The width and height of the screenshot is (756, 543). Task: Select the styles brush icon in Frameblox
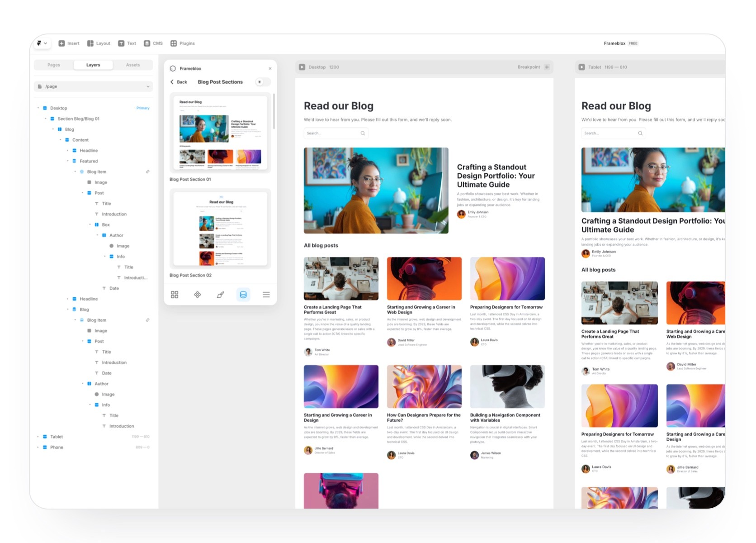click(220, 295)
